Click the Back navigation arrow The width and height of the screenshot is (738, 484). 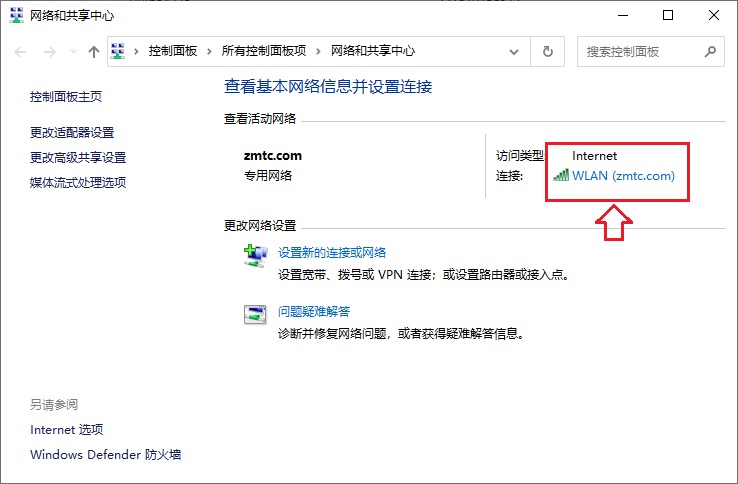point(20,51)
